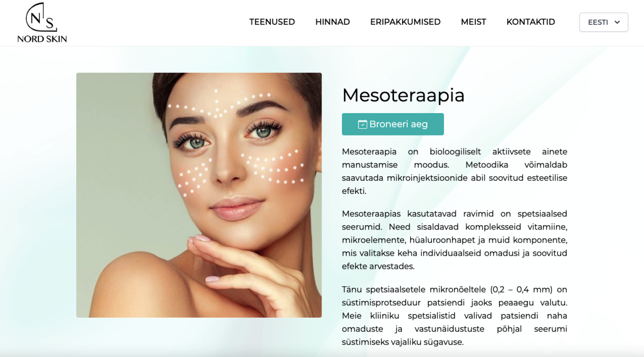
Task: Click the paragraph mentioning mikronõeltele
Action: coord(455,316)
